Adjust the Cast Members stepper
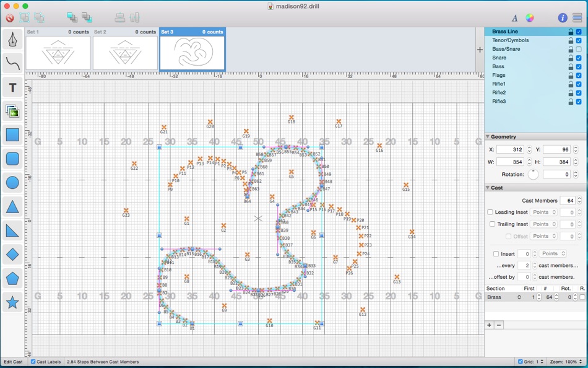The width and height of the screenshot is (588, 368). pyautogui.click(x=579, y=201)
